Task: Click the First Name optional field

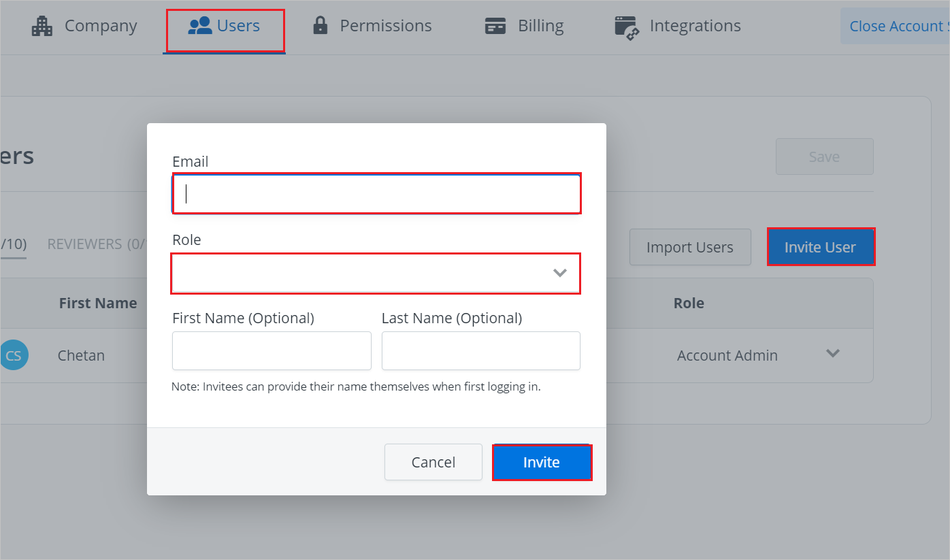Action: pos(272,351)
